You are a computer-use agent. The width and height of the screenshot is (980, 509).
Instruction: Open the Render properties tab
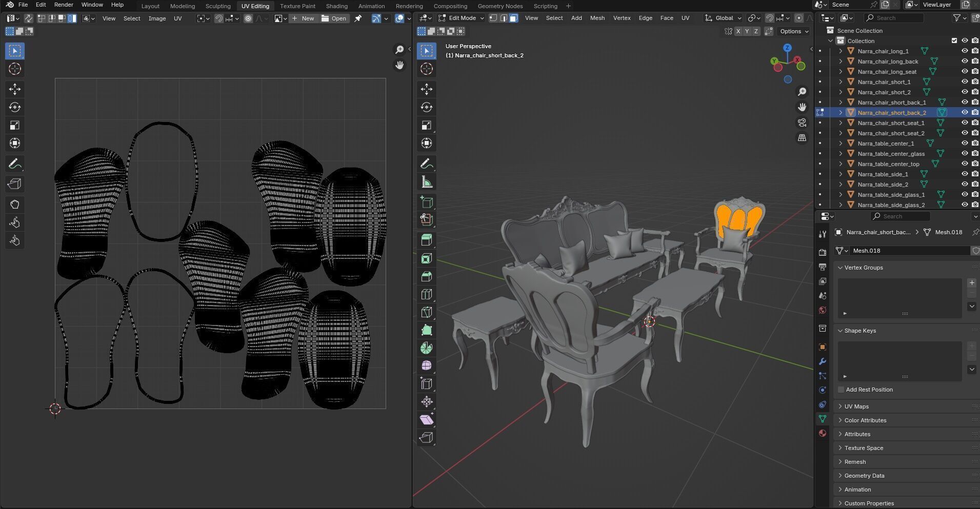823,252
